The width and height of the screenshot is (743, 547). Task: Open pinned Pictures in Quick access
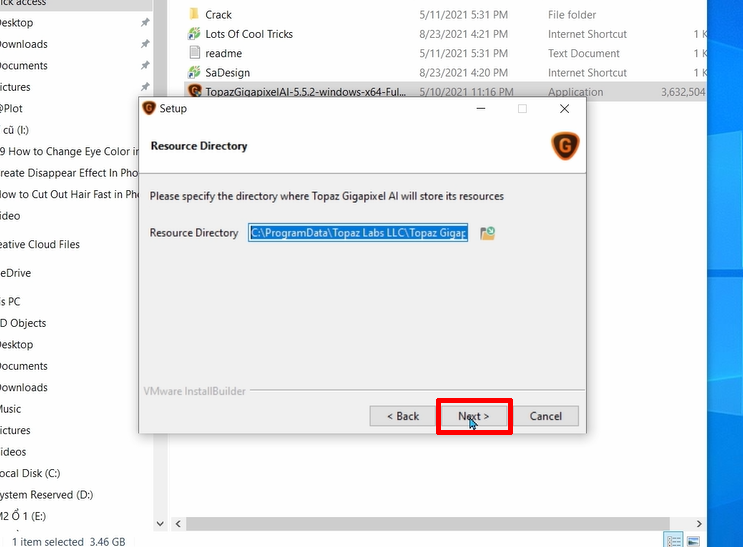point(15,87)
